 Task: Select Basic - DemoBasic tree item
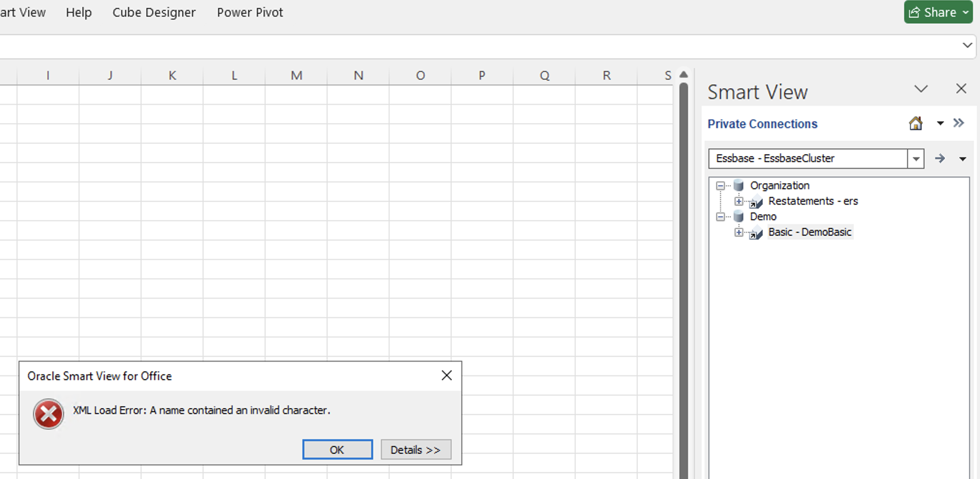[809, 232]
